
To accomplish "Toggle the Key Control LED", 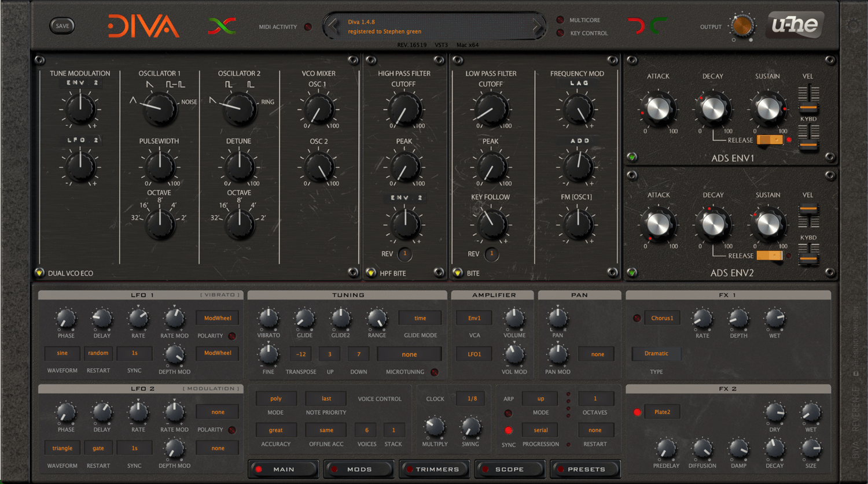I will 560,33.
